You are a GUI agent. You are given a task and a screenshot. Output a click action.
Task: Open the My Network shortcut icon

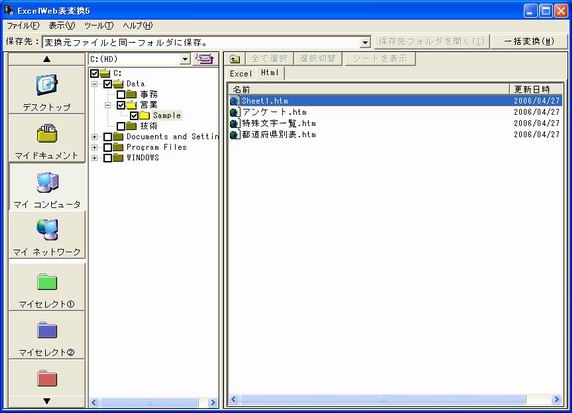point(47,229)
